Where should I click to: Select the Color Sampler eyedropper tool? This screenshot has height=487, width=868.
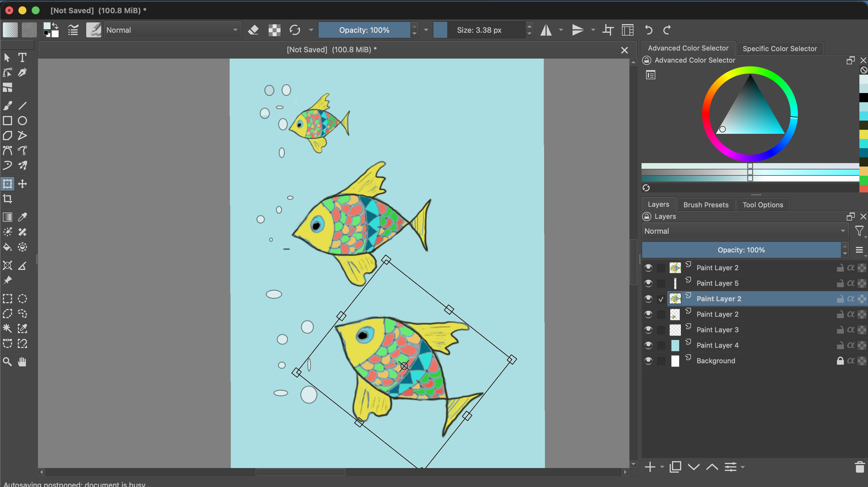22,217
